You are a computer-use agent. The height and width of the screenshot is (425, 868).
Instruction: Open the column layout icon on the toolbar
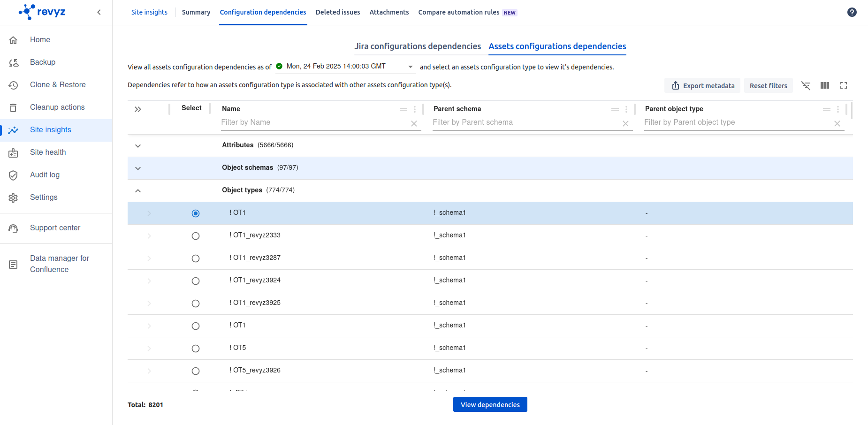825,85
